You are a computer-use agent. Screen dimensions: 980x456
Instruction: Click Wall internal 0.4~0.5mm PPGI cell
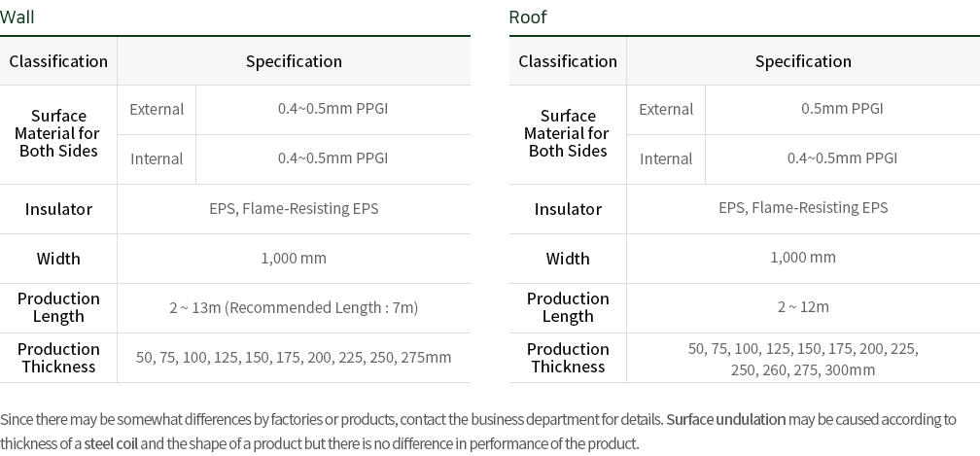point(332,158)
